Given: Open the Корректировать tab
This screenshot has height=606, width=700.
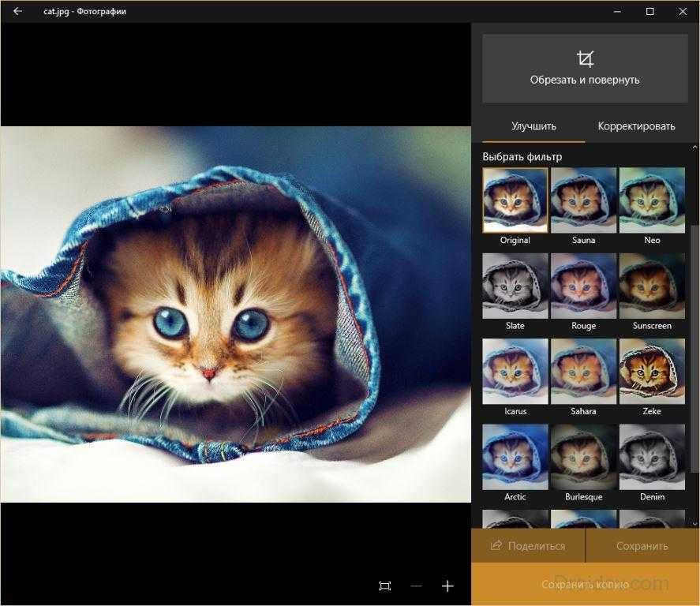Looking at the screenshot, I should pyautogui.click(x=636, y=126).
